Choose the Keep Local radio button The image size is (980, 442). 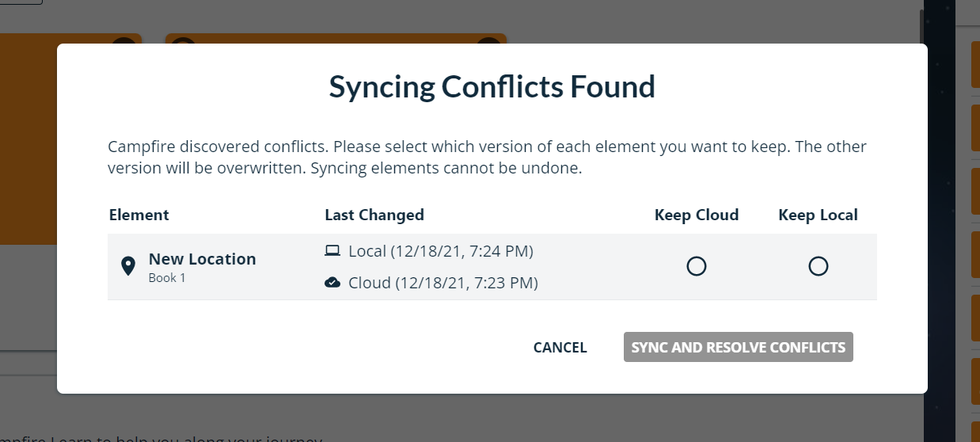pyautogui.click(x=819, y=267)
